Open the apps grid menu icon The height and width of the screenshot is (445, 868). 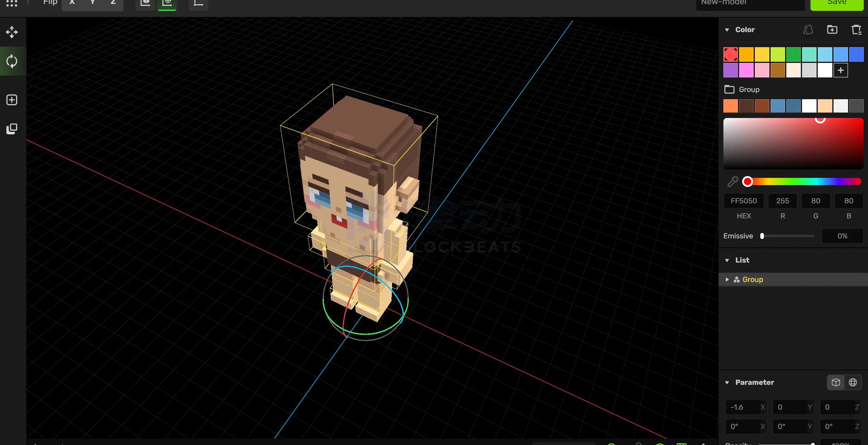[12, 3]
